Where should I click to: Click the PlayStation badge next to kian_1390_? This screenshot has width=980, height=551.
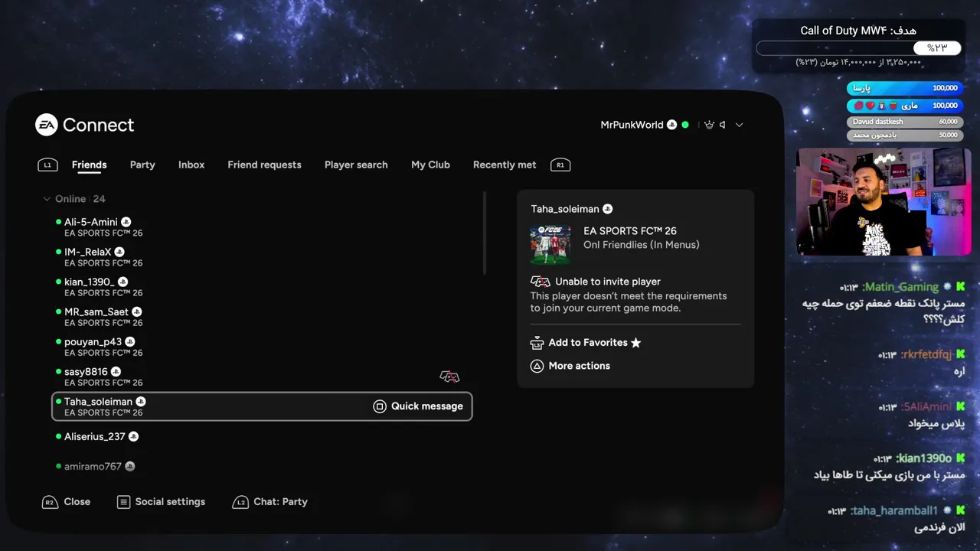pyautogui.click(x=123, y=282)
